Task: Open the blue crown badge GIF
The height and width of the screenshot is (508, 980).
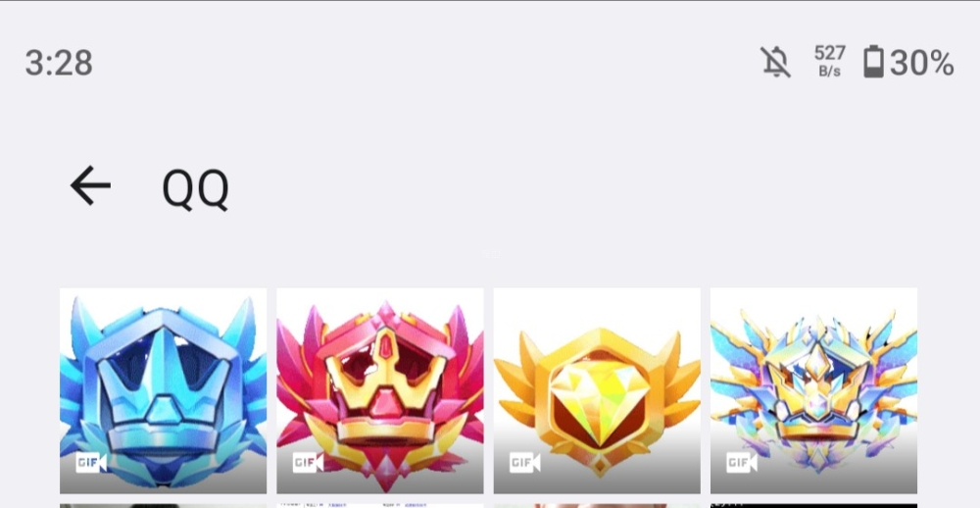Action: coord(163,391)
